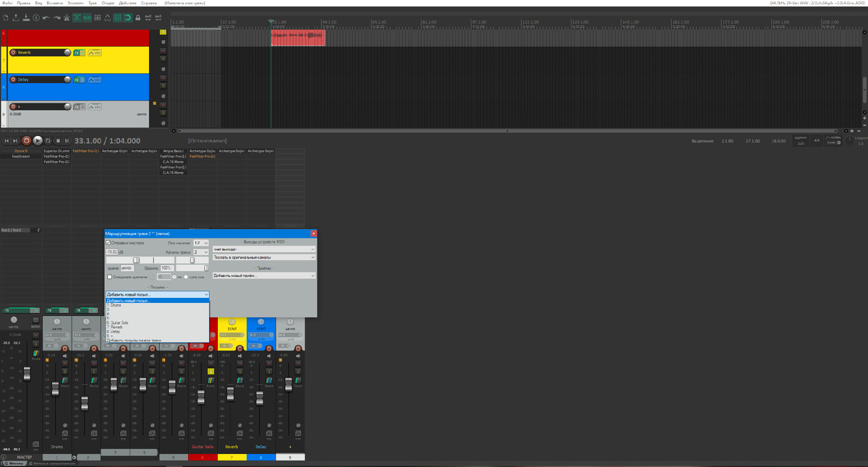The image size is (868, 467).
Task: Mute the master mixer strip
Action: pos(35,335)
